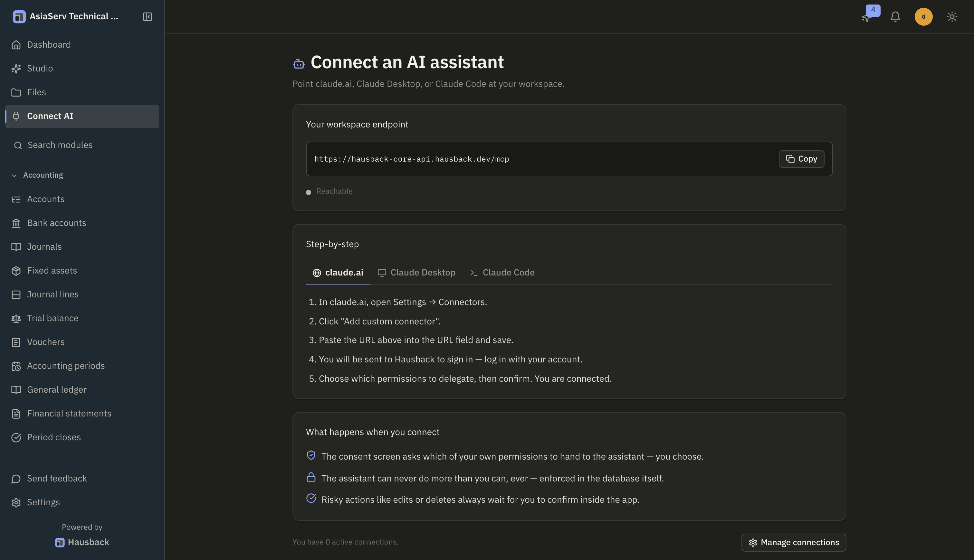Click 'You have 0 active connections' text
This screenshot has width=974, height=560.
pyautogui.click(x=345, y=542)
